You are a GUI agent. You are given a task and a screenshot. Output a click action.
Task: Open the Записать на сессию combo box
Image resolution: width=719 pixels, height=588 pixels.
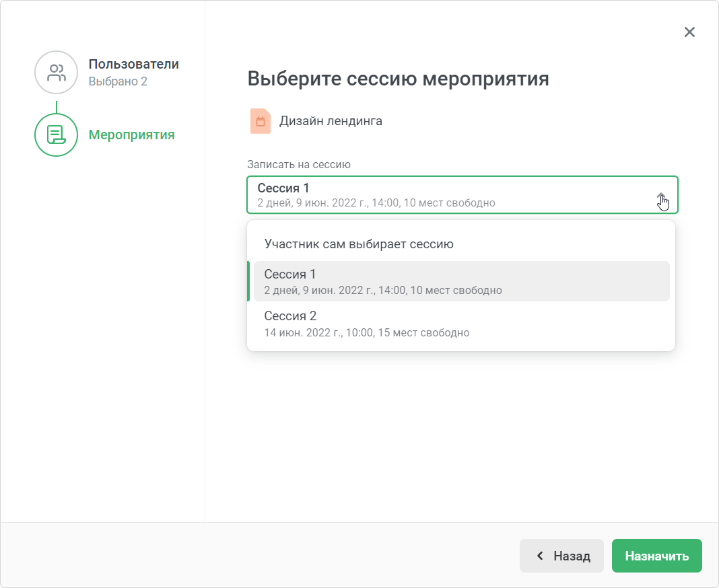pyautogui.click(x=463, y=195)
